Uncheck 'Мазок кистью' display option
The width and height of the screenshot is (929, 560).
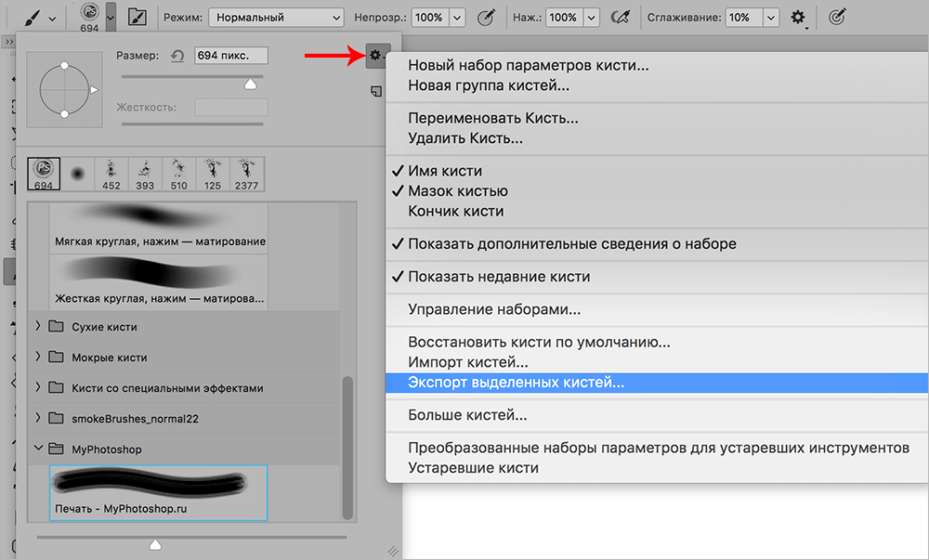[x=457, y=191]
